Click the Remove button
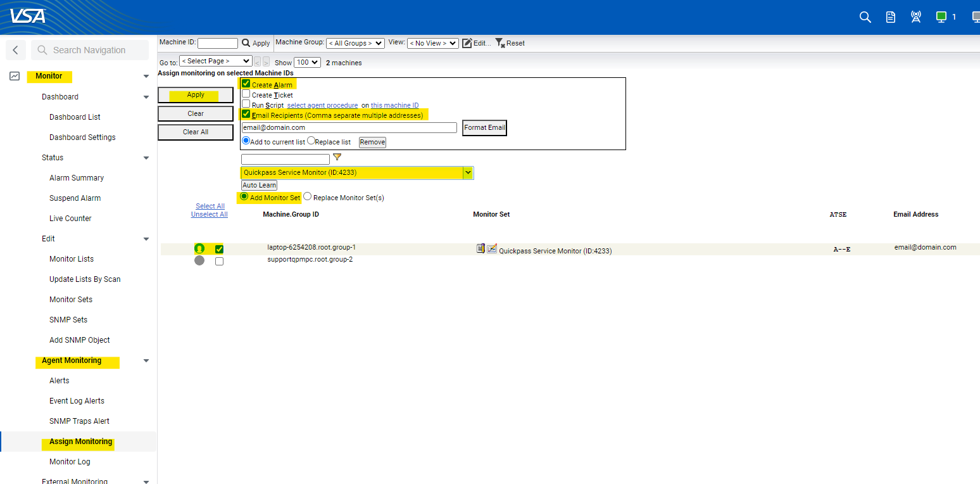The height and width of the screenshot is (484, 980). click(x=372, y=142)
